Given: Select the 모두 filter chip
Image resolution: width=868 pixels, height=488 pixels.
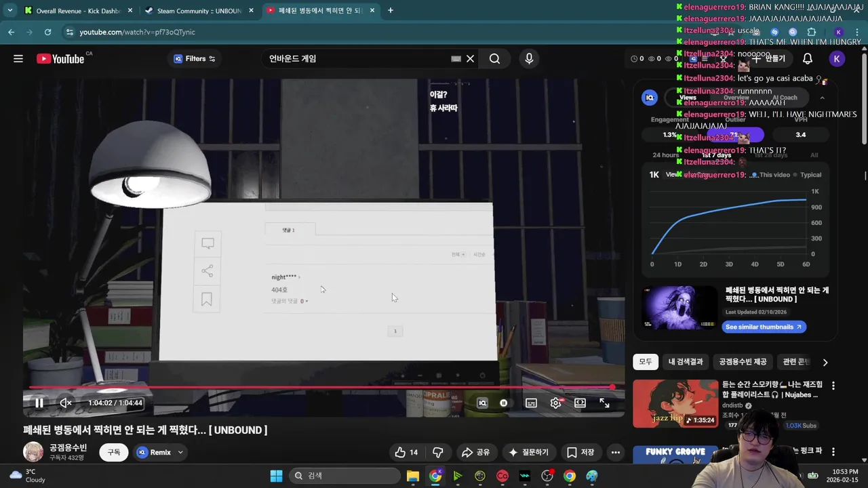Looking at the screenshot, I should click(x=646, y=362).
